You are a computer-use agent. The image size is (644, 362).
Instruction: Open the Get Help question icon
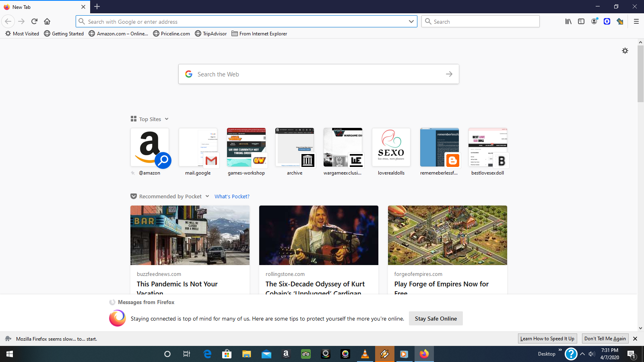click(x=571, y=354)
